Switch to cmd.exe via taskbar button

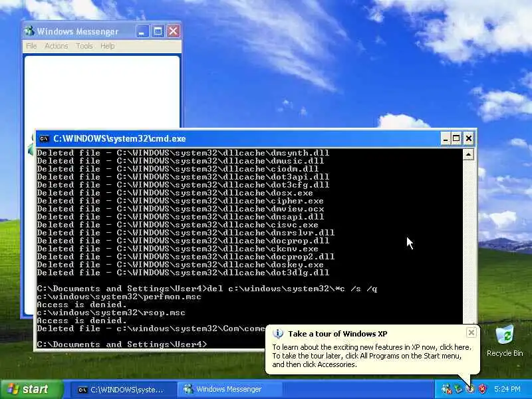(x=124, y=390)
